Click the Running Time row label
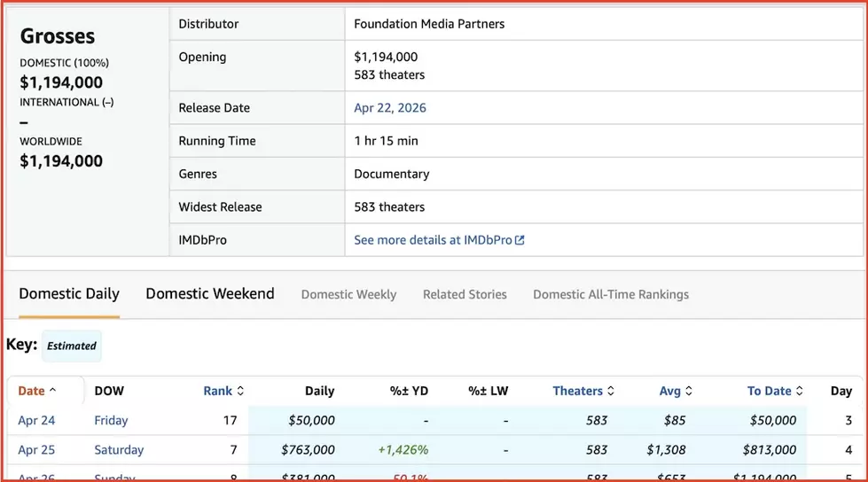This screenshot has width=868, height=482. (x=217, y=141)
